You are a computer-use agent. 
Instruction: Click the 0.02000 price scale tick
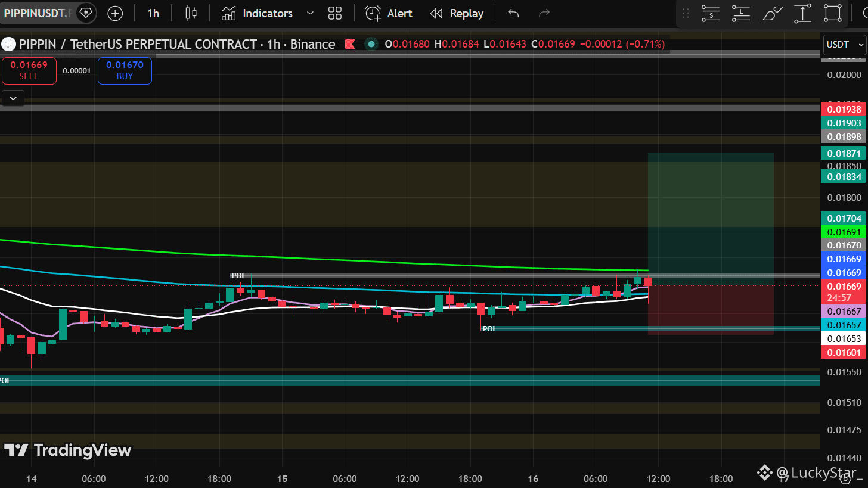tap(845, 74)
